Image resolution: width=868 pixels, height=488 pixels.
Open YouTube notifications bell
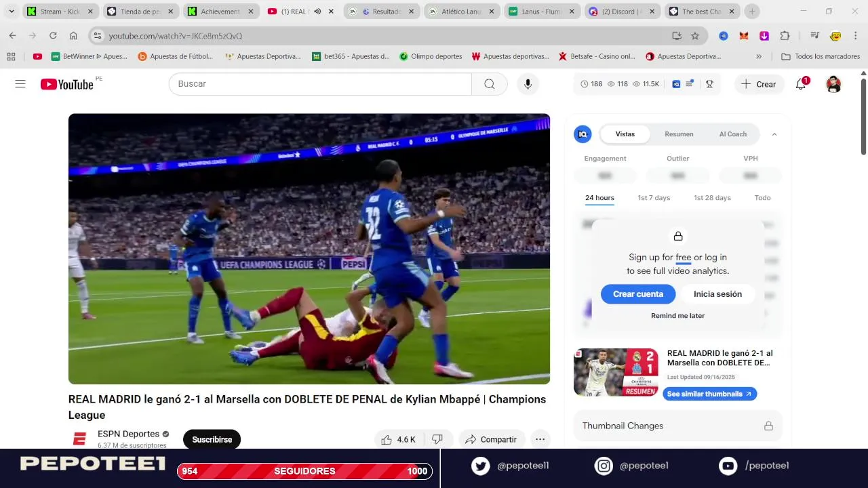click(x=801, y=84)
